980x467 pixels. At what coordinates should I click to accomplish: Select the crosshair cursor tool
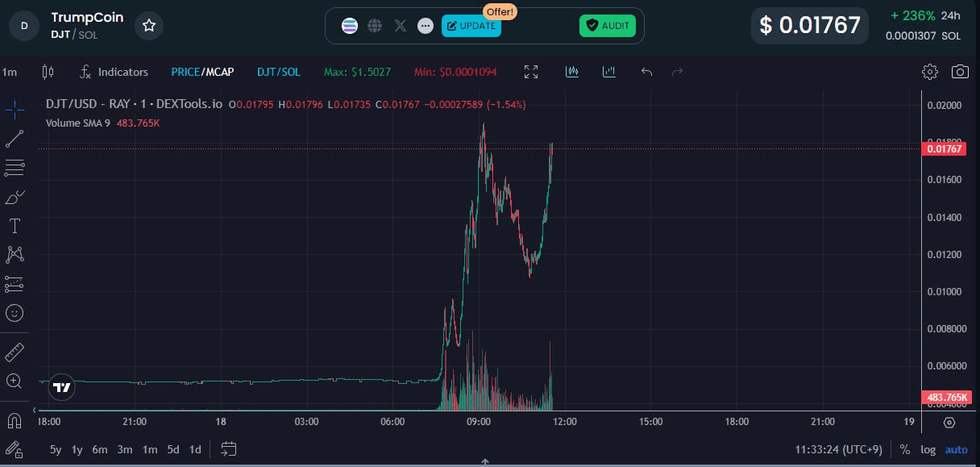click(15, 109)
